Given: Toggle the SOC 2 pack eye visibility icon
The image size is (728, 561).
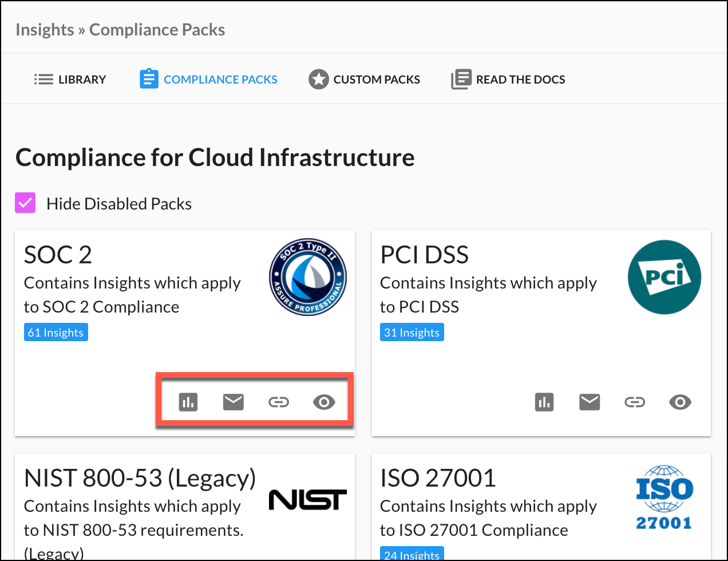Looking at the screenshot, I should coord(324,402).
